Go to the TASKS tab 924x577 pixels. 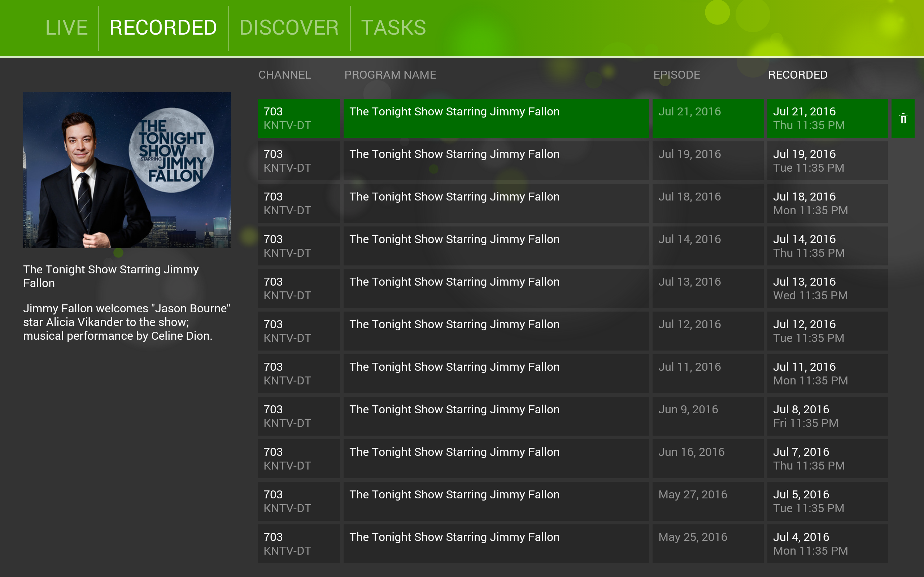point(393,28)
